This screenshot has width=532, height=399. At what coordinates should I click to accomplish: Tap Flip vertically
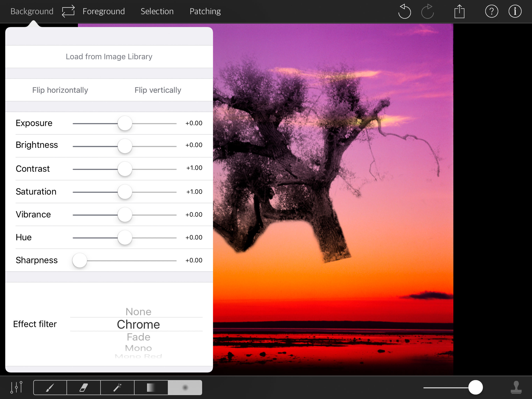(158, 90)
